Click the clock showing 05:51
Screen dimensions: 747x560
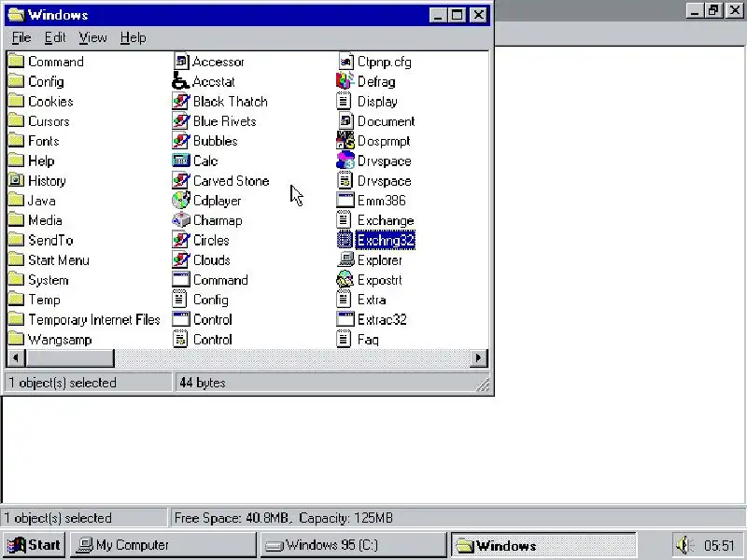tap(719, 545)
